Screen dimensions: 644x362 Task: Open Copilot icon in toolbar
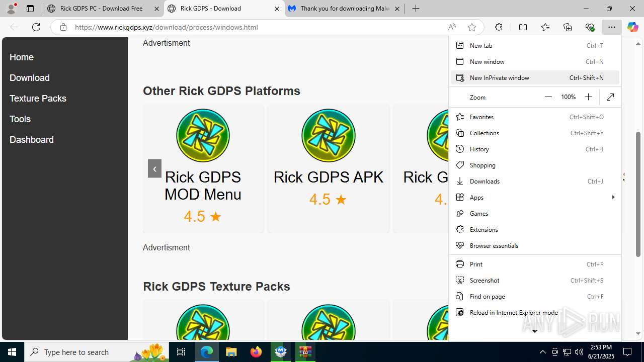pyautogui.click(x=633, y=27)
